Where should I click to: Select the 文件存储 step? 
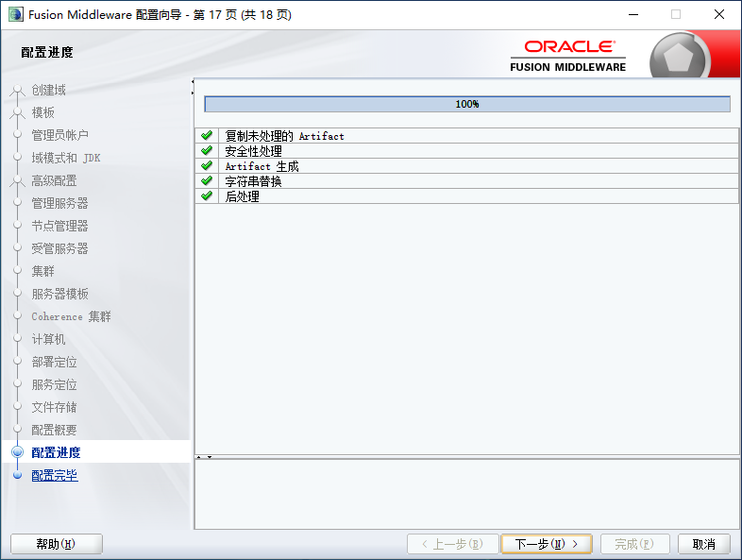click(54, 407)
